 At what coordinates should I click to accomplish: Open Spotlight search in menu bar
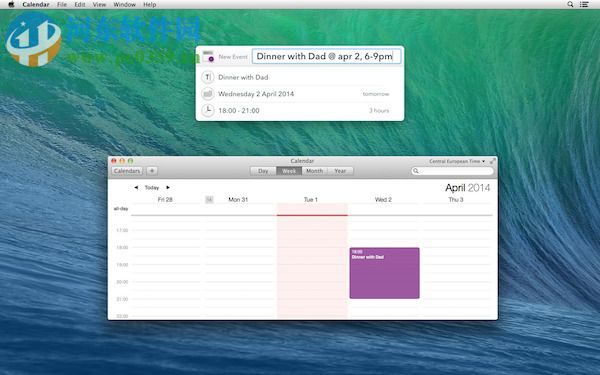click(570, 5)
